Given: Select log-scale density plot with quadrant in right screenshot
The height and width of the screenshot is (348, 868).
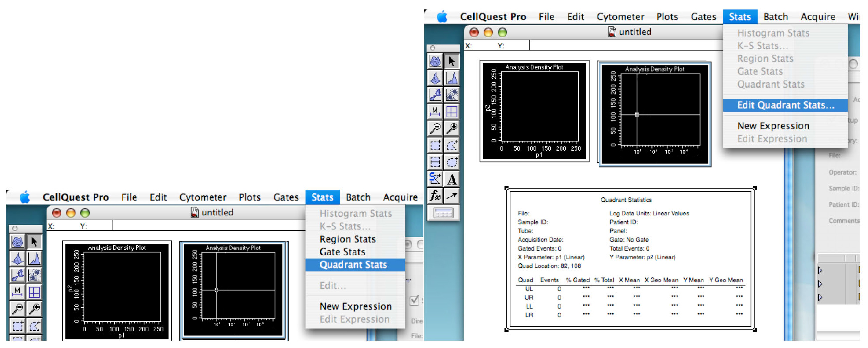Looking at the screenshot, I should (x=654, y=114).
